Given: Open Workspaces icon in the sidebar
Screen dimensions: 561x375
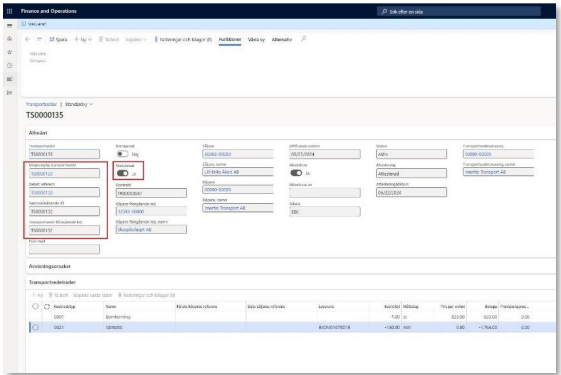Looking at the screenshot, I should (10, 79).
